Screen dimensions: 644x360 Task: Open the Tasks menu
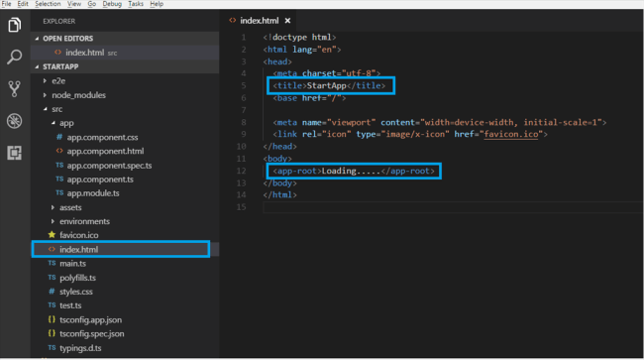point(136,4)
